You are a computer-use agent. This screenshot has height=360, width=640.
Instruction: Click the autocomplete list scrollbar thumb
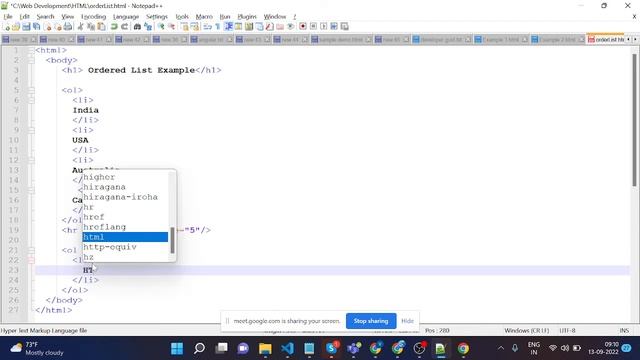tap(172, 240)
